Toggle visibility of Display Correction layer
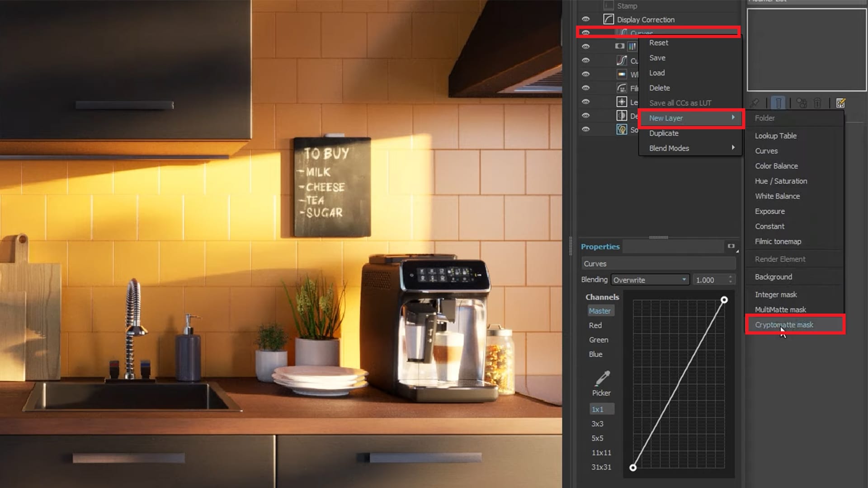This screenshot has width=868, height=488. [585, 20]
